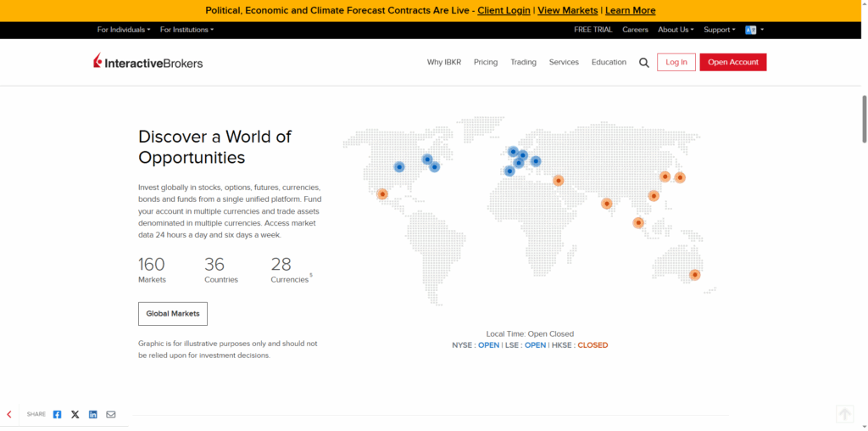Image resolution: width=868 pixels, height=431 pixels.
Task: Open the About Us dropdown
Action: [676, 30]
